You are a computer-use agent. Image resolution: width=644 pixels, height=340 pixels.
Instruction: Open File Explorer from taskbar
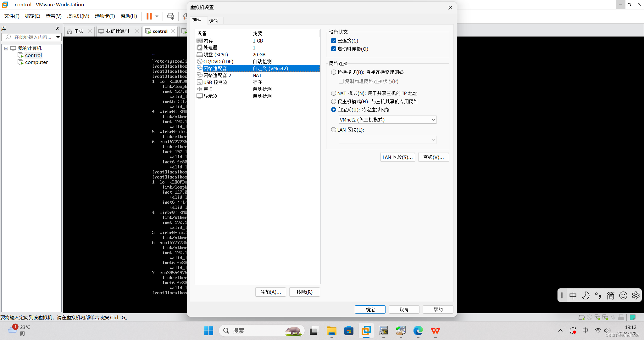pos(331,331)
